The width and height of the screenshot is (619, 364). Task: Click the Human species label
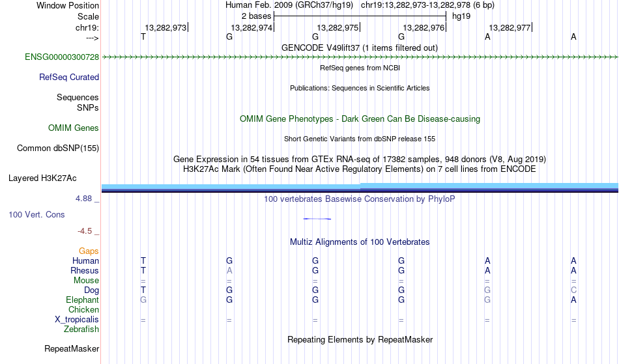point(85,261)
